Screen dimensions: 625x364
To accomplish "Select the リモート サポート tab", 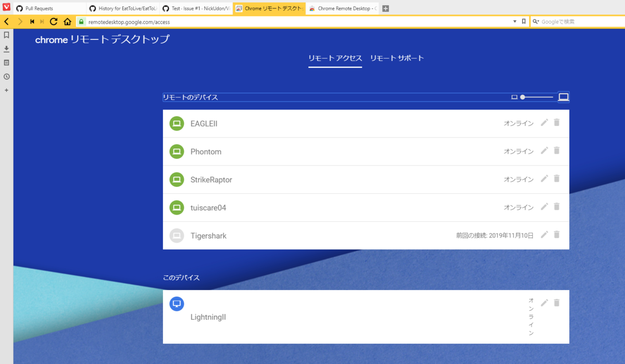I will (x=397, y=58).
